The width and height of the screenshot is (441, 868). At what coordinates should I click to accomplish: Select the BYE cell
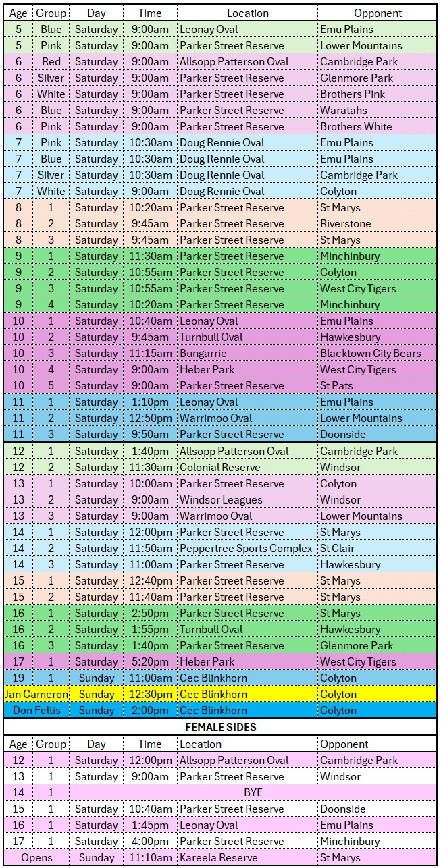click(x=253, y=792)
